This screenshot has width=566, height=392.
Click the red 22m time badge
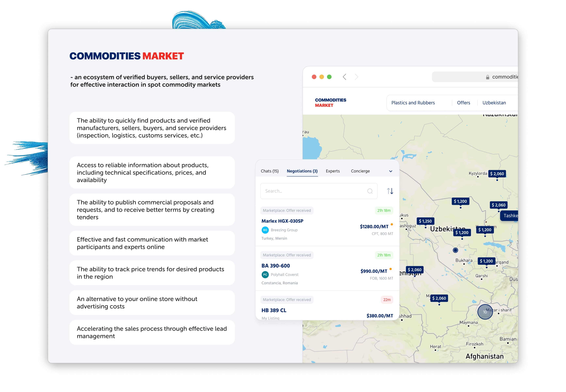coord(387,300)
